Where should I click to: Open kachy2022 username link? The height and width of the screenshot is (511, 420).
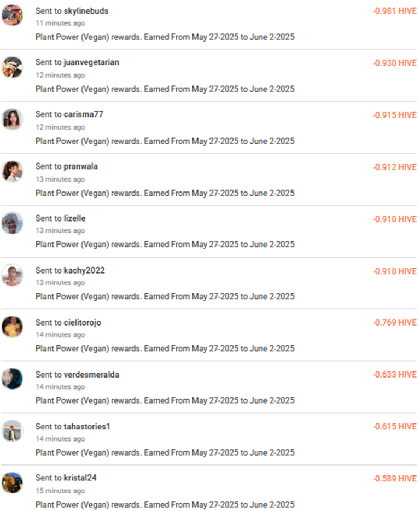(84, 270)
